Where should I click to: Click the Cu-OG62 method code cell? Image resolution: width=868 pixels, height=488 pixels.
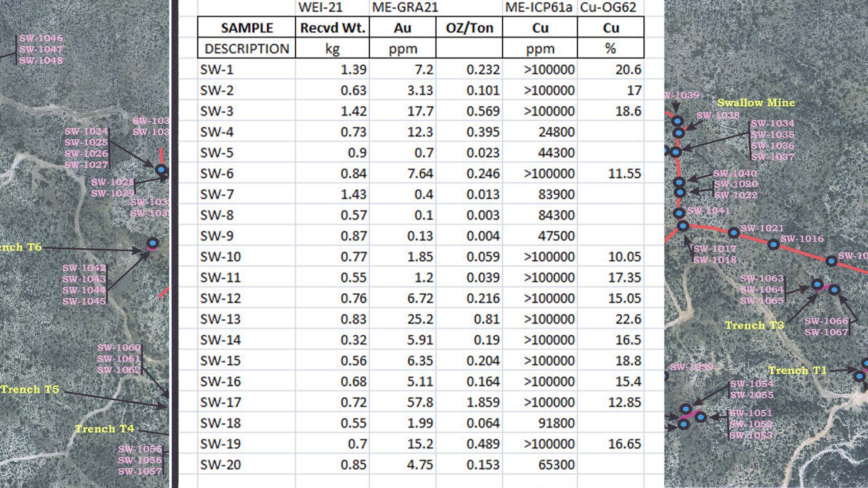coord(609,7)
